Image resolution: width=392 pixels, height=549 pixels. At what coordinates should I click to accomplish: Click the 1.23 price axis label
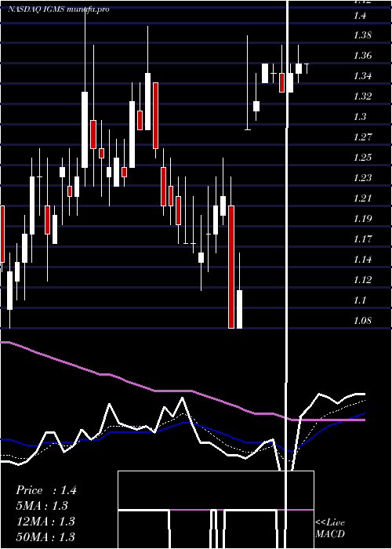[x=362, y=178]
